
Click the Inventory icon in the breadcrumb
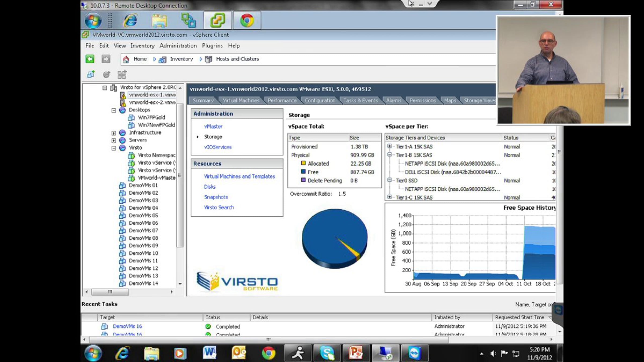pos(162,60)
